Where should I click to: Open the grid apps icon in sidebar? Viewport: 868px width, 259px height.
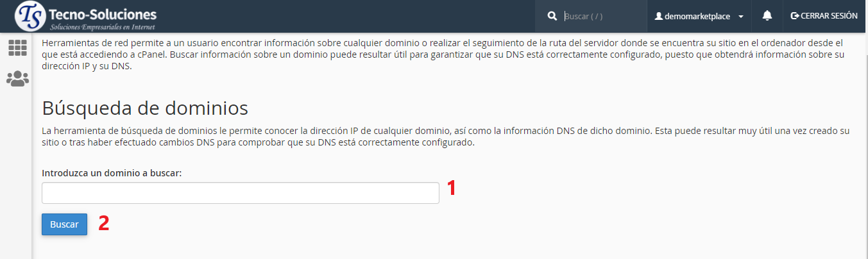tap(17, 48)
